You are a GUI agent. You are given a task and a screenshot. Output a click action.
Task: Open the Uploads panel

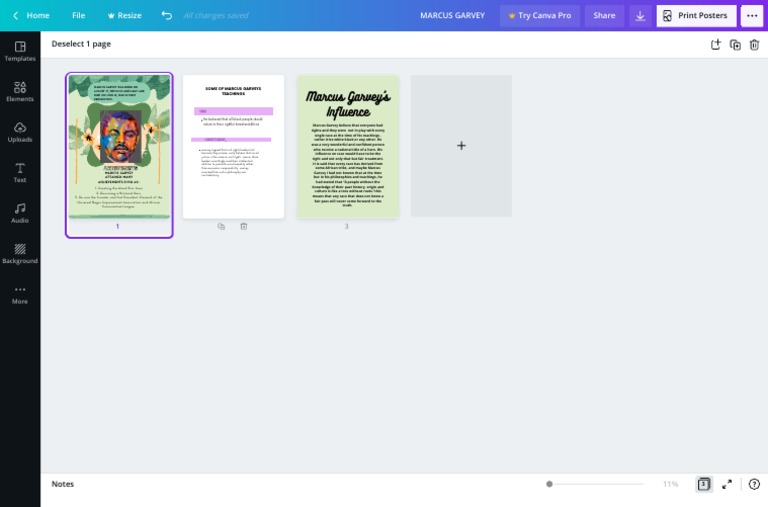[20, 132]
